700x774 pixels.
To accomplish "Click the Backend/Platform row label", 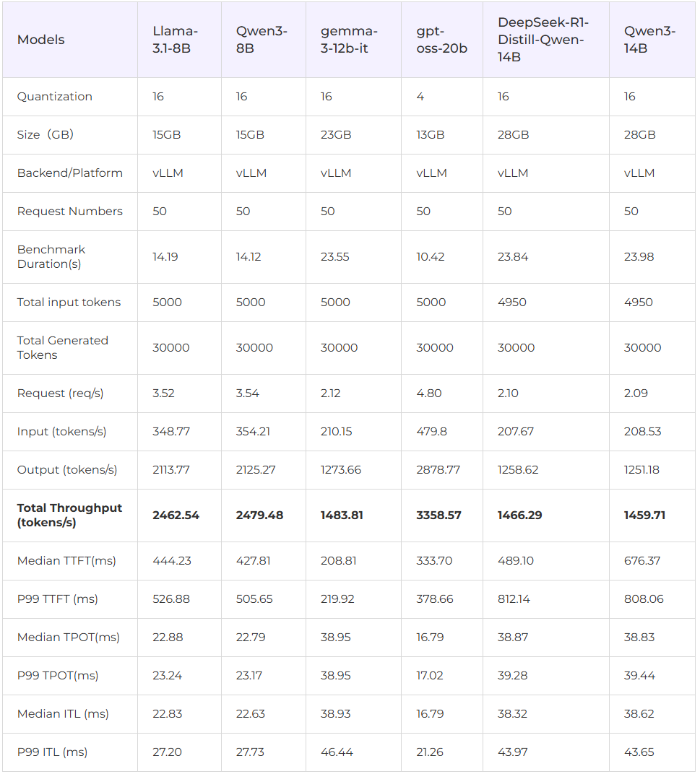I will pyautogui.click(x=69, y=173).
